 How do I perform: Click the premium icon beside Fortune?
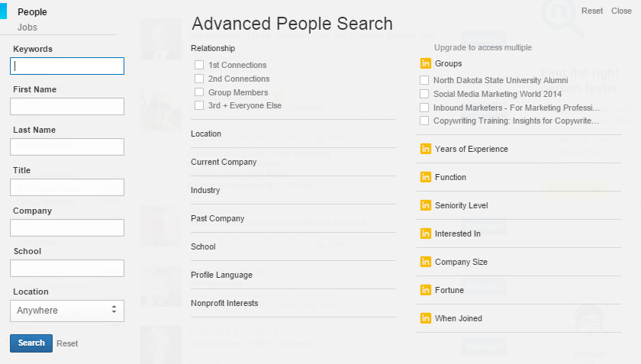click(426, 290)
